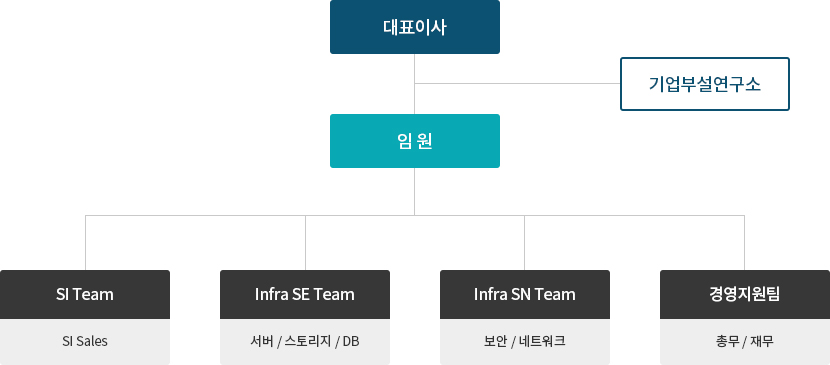The width and height of the screenshot is (830, 365).
Task: Click the DB text label
Action: point(351,342)
